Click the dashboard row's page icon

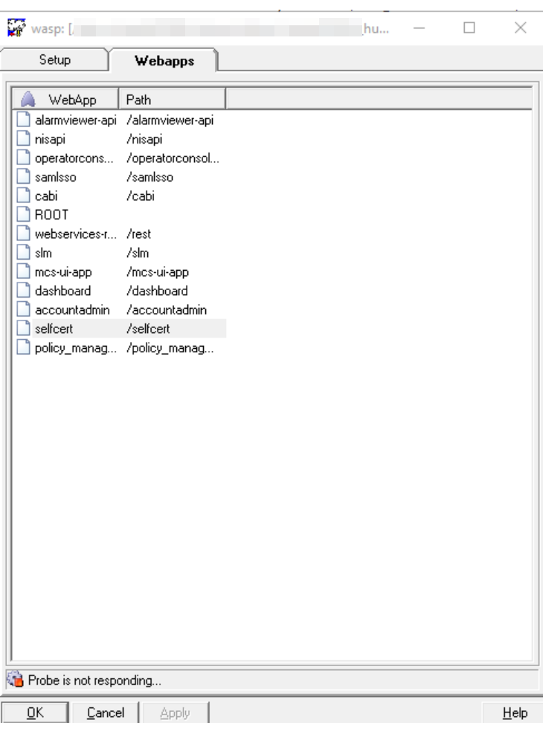click(x=24, y=291)
